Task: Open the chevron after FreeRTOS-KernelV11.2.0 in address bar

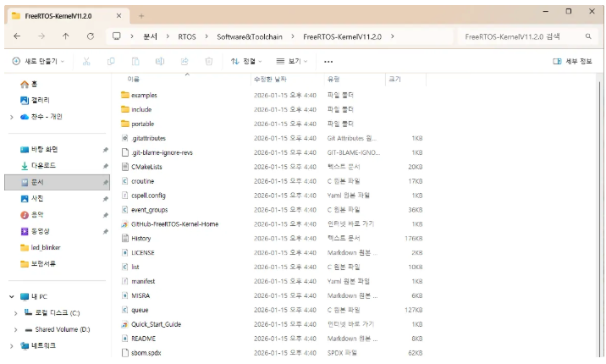Action: 392,36
